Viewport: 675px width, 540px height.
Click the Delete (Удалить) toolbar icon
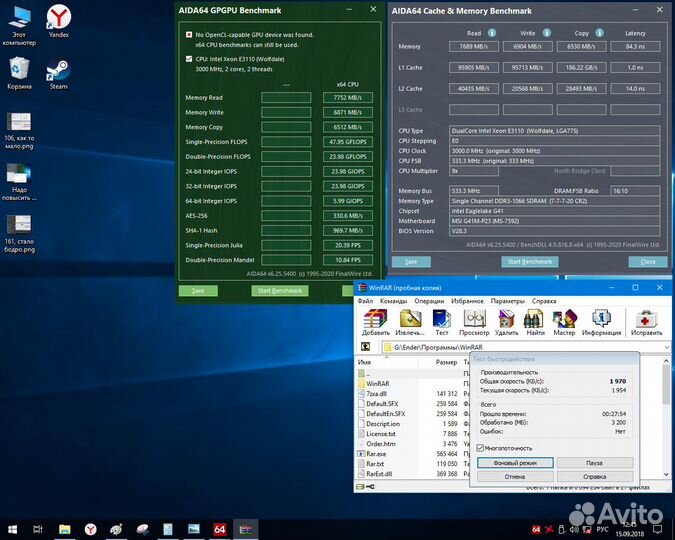pos(506,322)
